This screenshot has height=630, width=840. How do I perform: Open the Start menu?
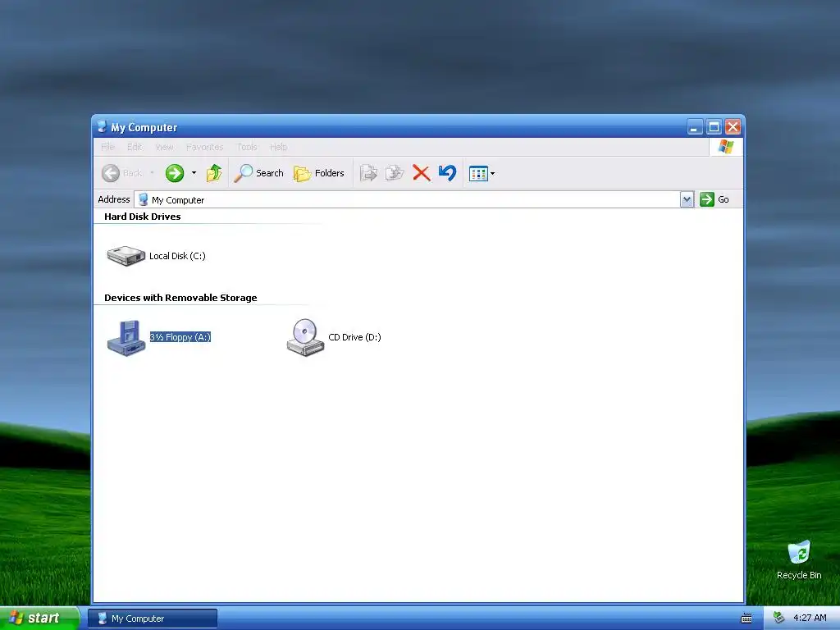(x=39, y=619)
